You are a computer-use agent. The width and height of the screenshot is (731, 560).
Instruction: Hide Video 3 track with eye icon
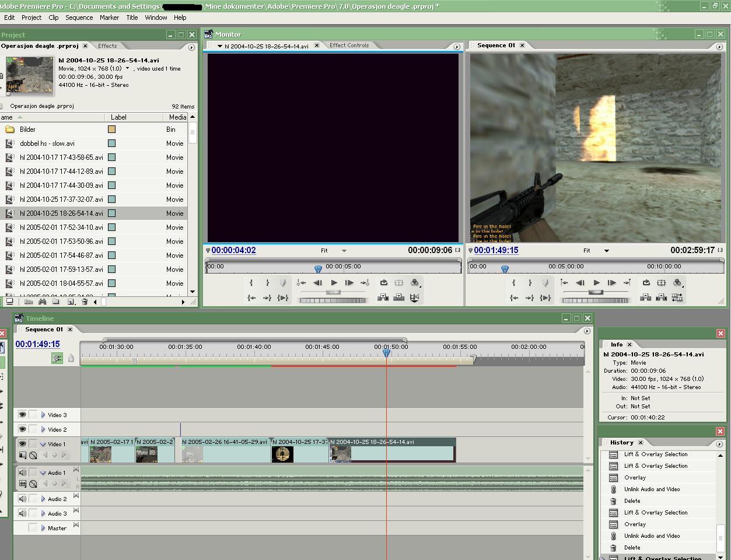point(22,415)
